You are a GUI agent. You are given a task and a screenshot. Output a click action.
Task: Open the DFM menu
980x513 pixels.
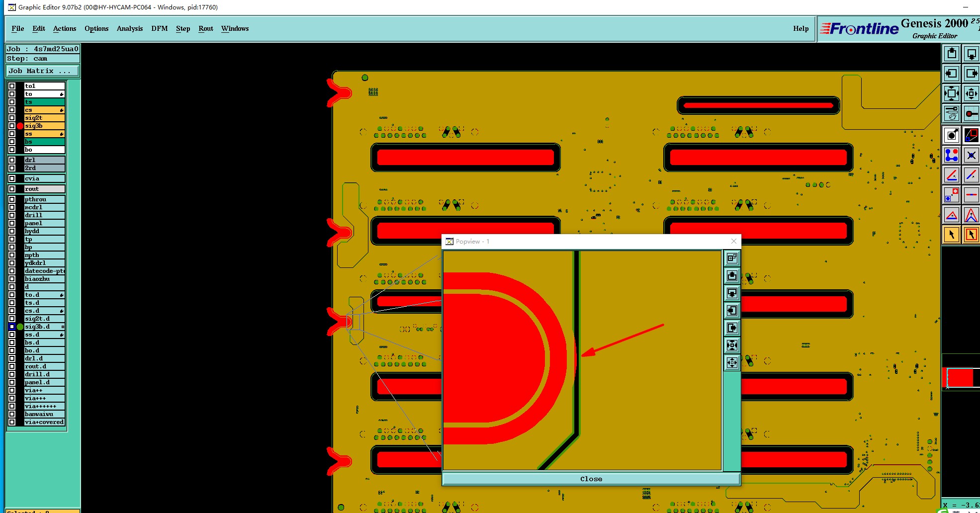[160, 28]
